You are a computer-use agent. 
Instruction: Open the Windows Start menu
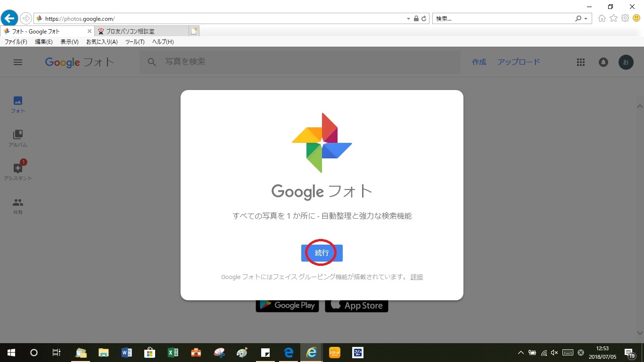pyautogui.click(x=11, y=353)
